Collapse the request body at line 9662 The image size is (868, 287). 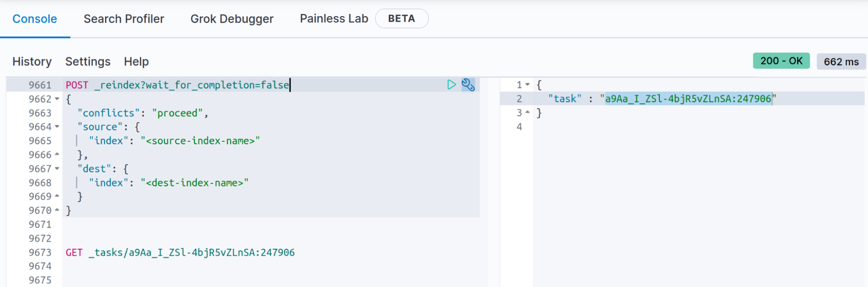click(x=57, y=99)
